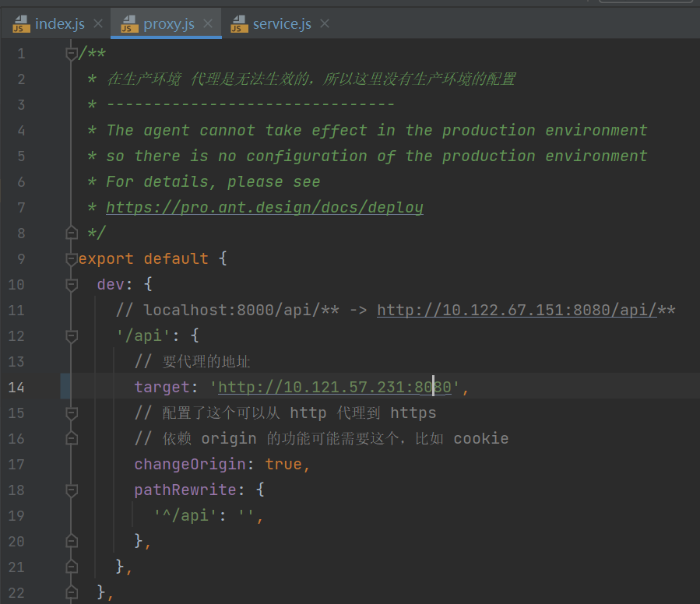Collapse the header comment block at line 1
The image size is (700, 604).
71,53
